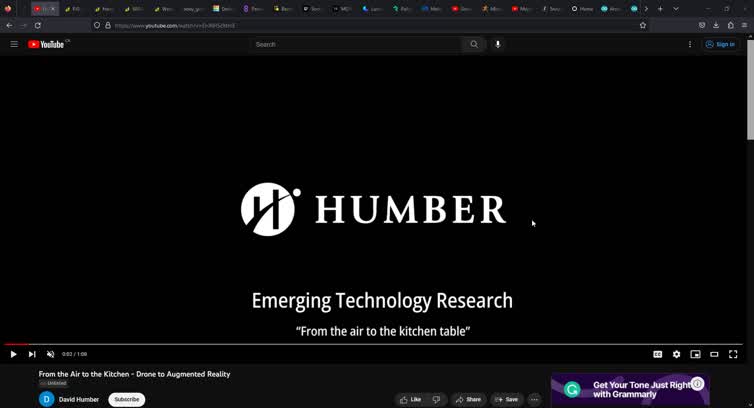Toggle closed captions on the video

(657, 354)
